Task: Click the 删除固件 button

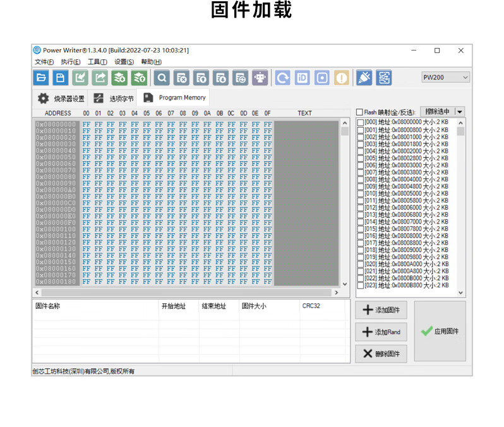Action: 381,354
